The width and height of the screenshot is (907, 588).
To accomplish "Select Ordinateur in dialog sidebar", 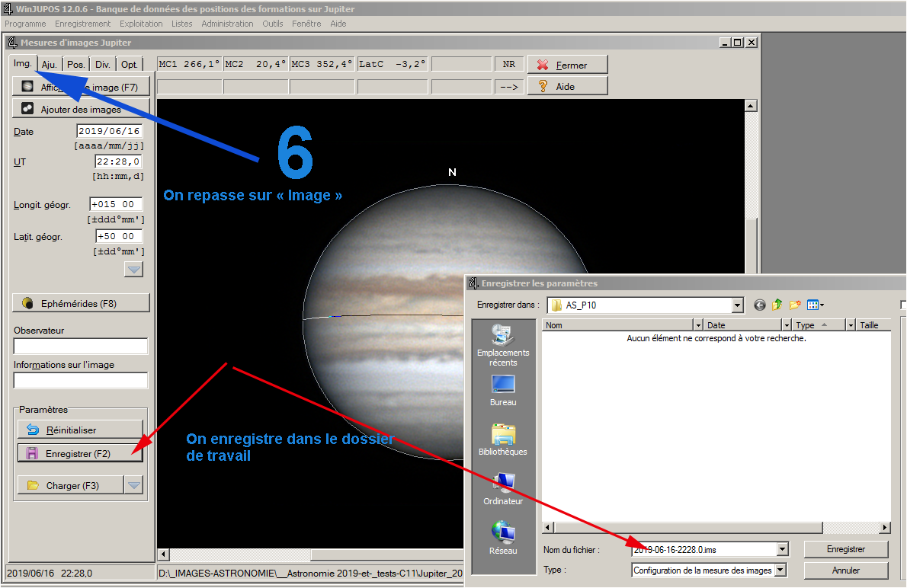I will pyautogui.click(x=503, y=489).
